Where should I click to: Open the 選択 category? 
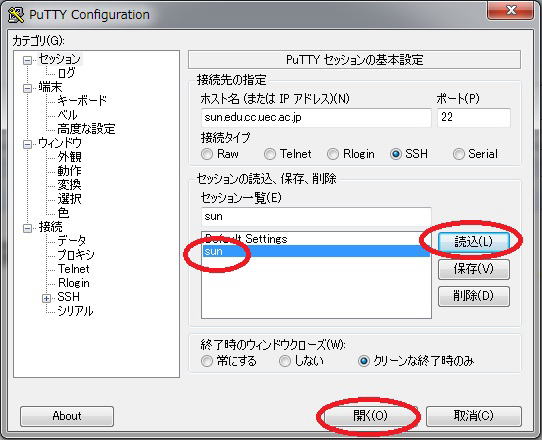[69, 199]
